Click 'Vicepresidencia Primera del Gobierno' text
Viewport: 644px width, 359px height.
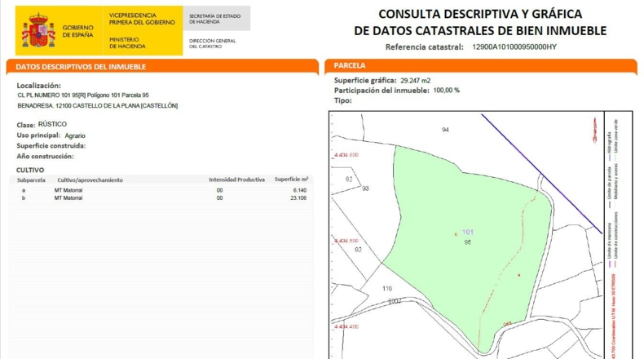pos(142,19)
